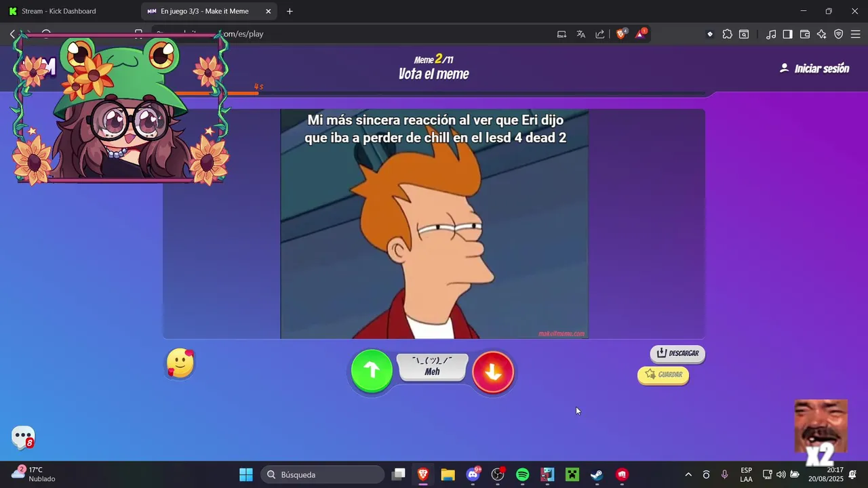The width and height of the screenshot is (868, 488).
Task: Open the browser extensions puzzle icon
Action: pyautogui.click(x=727, y=34)
